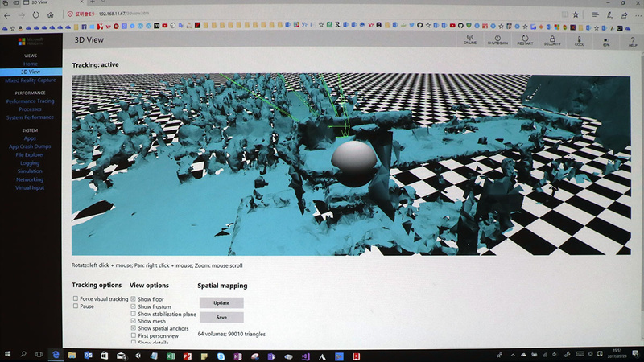Click the Twitter bird bookmark icon
The width and height of the screenshot is (644, 362).
[411, 25]
